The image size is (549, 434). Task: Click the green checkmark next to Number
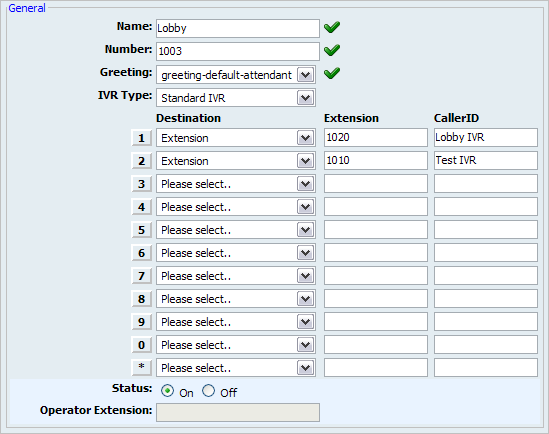pos(332,50)
